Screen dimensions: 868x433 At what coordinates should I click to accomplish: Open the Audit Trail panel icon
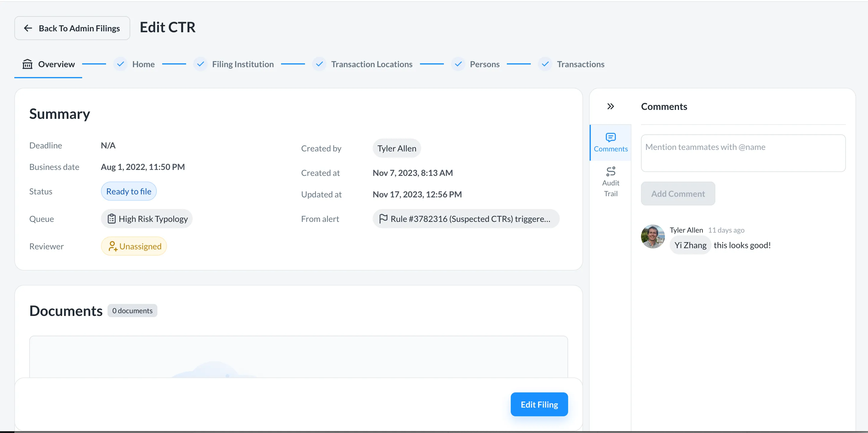click(x=610, y=171)
